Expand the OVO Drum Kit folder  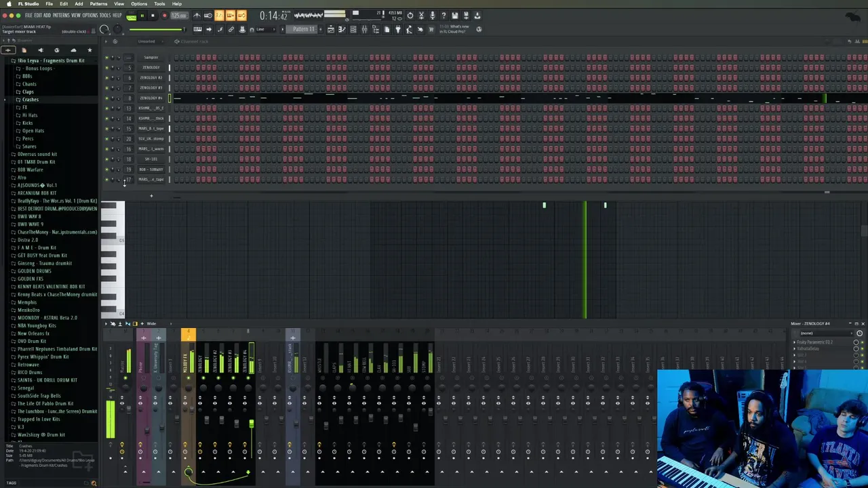pyautogui.click(x=31, y=342)
